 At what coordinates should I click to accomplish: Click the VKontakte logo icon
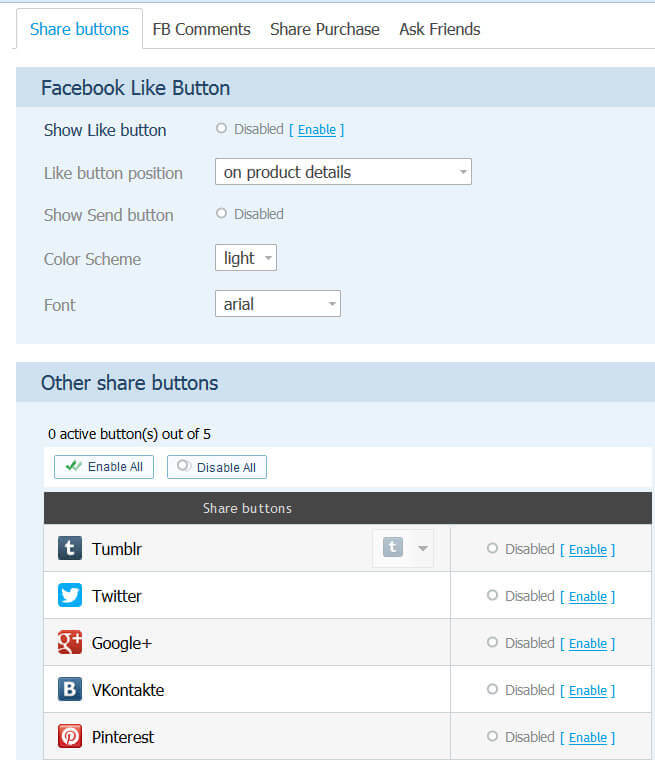(x=70, y=689)
